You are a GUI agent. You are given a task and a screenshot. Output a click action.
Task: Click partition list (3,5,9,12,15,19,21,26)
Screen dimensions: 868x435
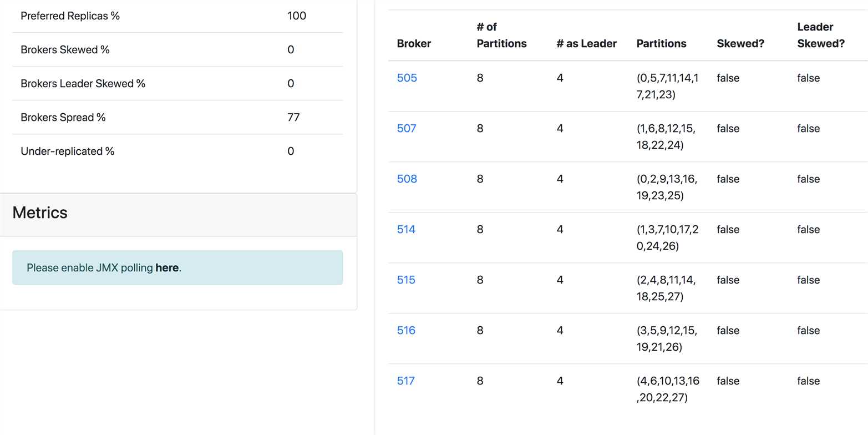(x=667, y=339)
